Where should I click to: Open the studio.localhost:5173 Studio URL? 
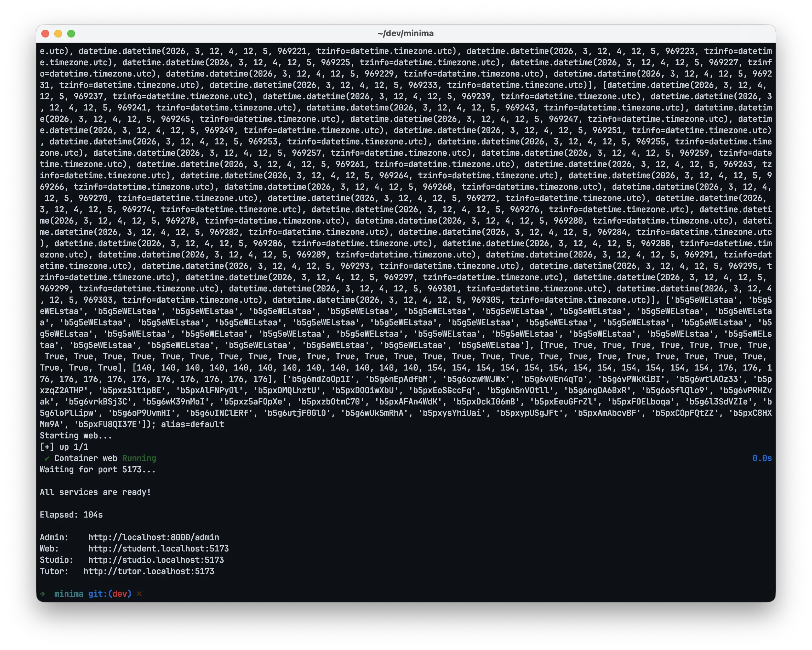156,560
